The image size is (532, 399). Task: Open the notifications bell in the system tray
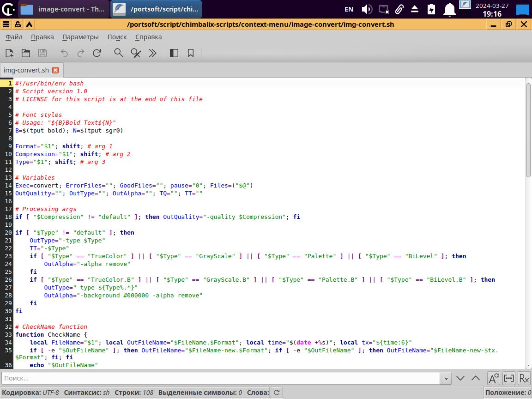tap(449, 9)
